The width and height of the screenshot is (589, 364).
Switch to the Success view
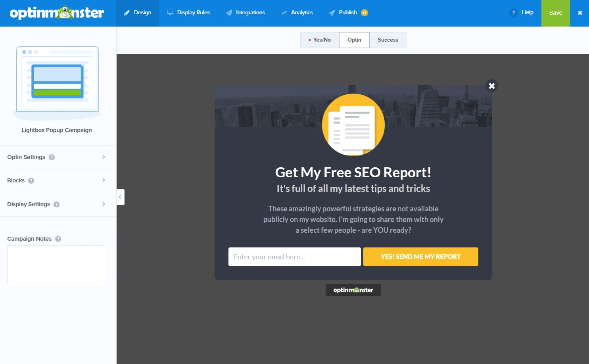click(388, 40)
